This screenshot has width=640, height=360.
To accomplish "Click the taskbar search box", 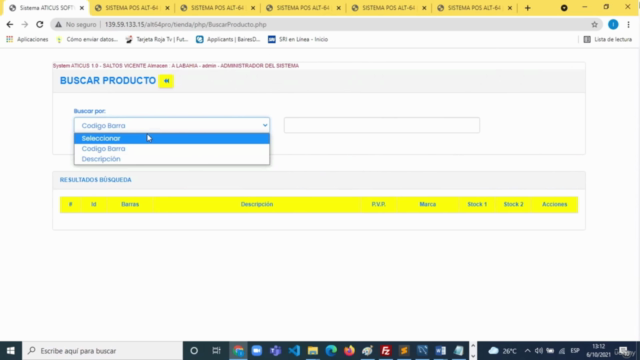I will pos(102,351).
